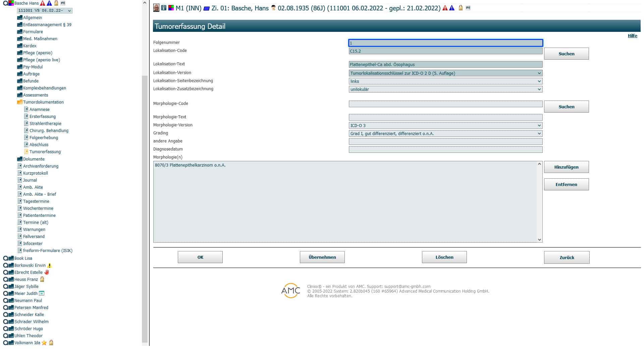Open the Lokalisation-Seitenbezeichnung dropdown showing links
The image size is (644, 362).
445,81
